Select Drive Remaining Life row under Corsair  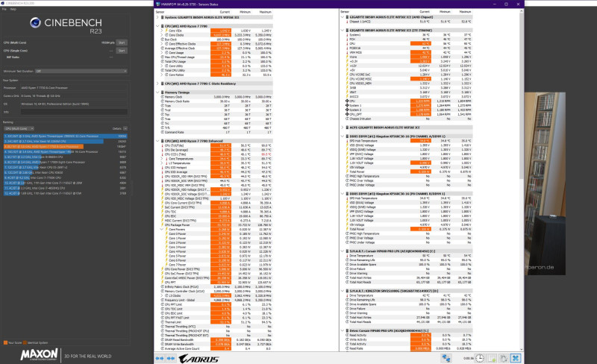tap(407, 260)
